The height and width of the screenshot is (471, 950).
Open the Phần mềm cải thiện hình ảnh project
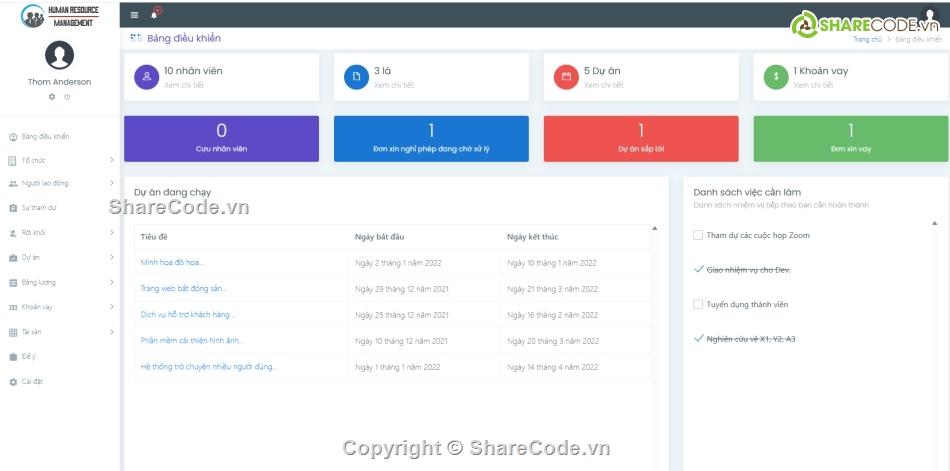(193, 341)
